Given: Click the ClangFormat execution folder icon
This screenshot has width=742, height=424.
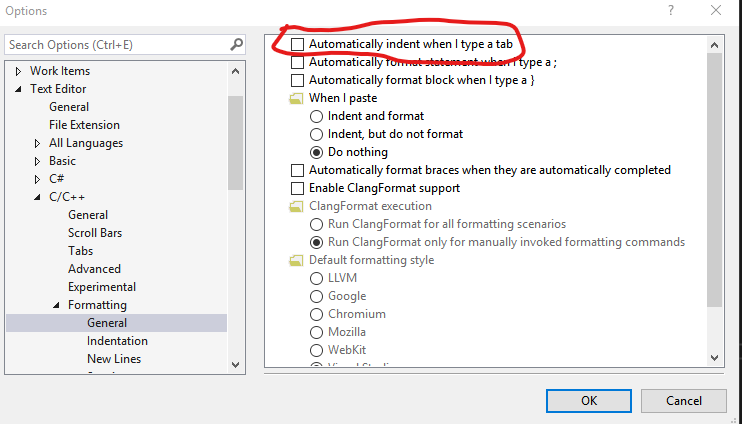Looking at the screenshot, I should (296, 207).
